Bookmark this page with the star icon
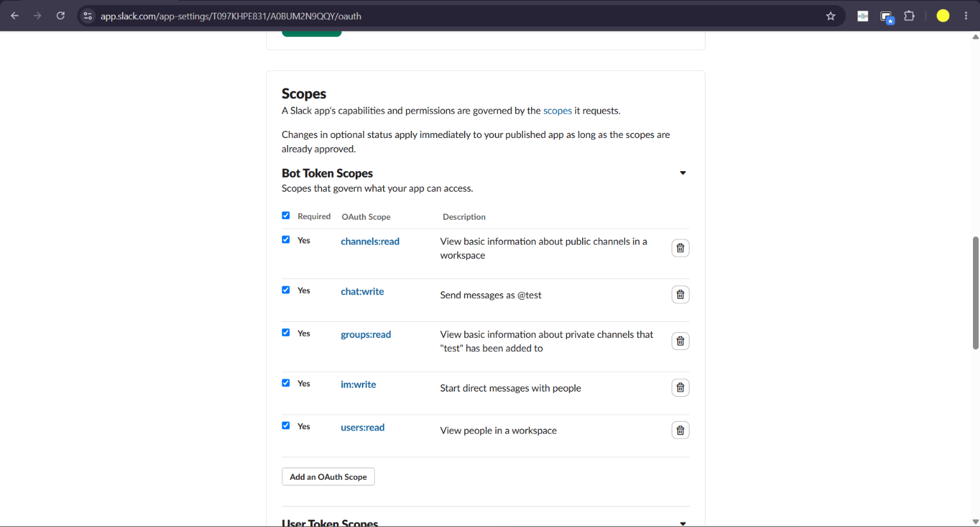Screen dimensions: 980x527 [831, 16]
